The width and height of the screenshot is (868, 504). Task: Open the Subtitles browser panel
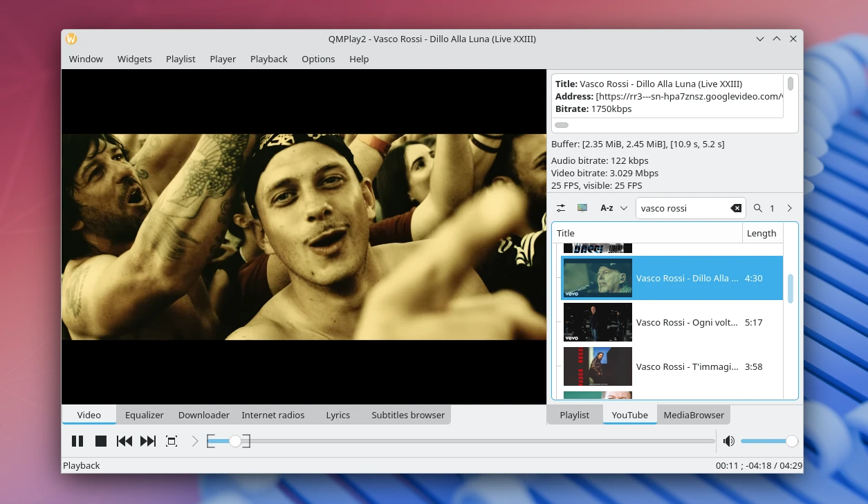(x=407, y=415)
